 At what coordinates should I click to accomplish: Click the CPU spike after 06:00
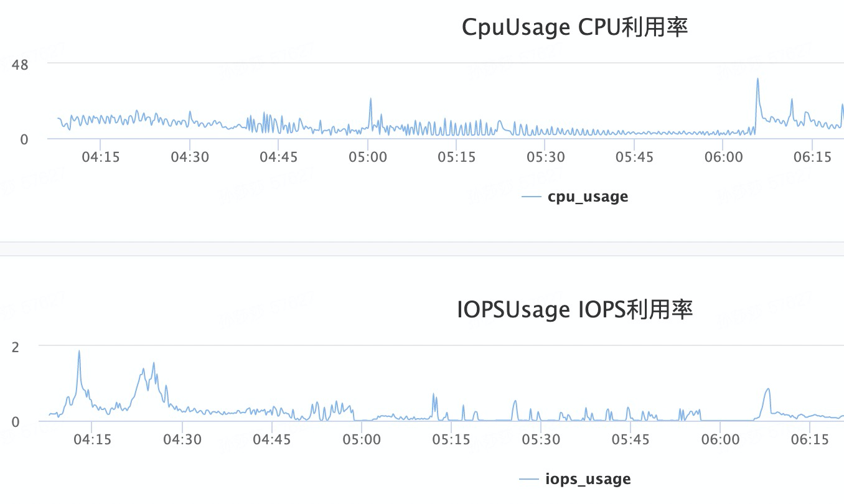(757, 79)
